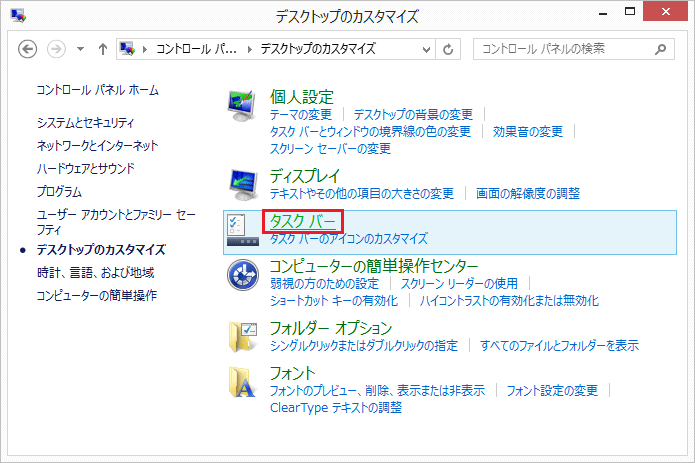695x463 pixels.
Task: Click コントロール パ... breadcrumb segment
Action: tap(196, 49)
